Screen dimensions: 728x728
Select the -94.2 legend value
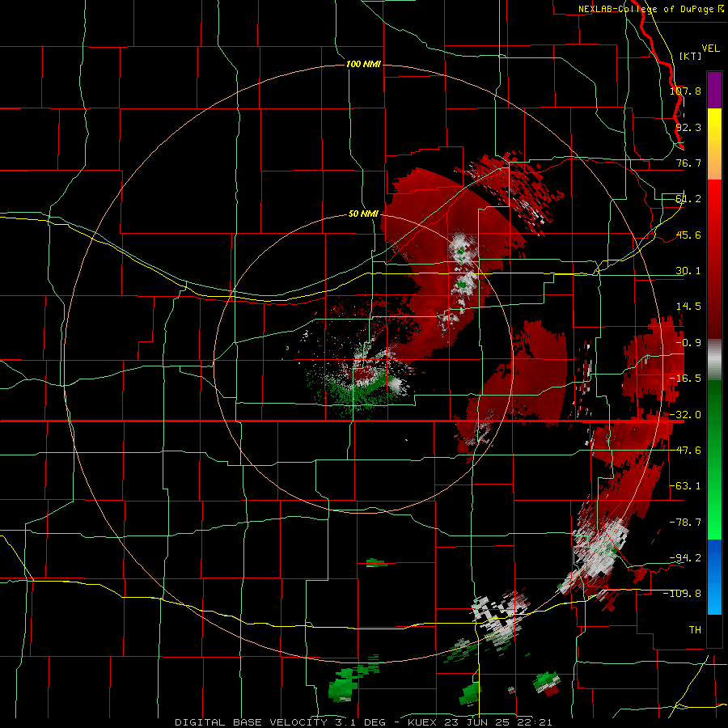coord(685,558)
